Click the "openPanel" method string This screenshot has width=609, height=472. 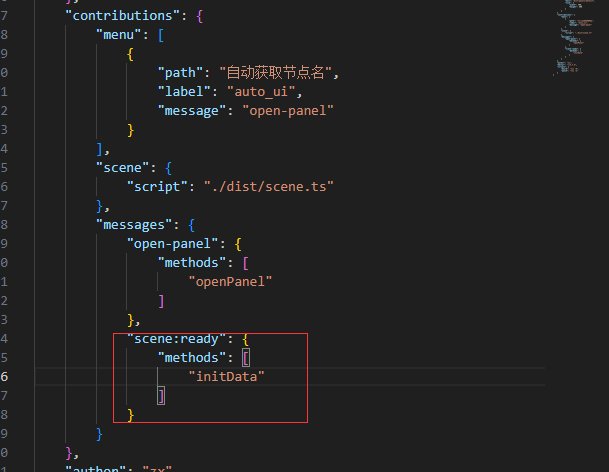click(x=230, y=282)
